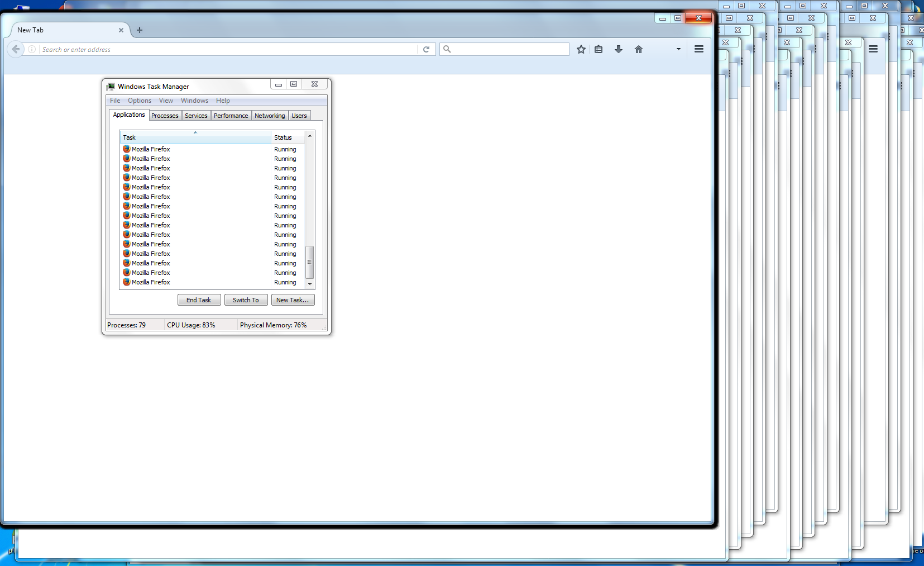
Task: Switch to the Users tab
Action: (x=299, y=116)
